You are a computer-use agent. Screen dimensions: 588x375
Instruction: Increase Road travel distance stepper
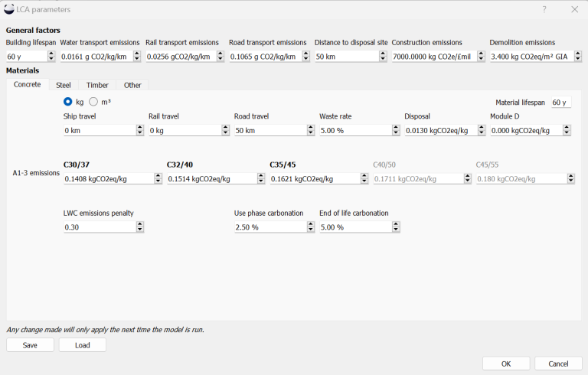coord(310,128)
